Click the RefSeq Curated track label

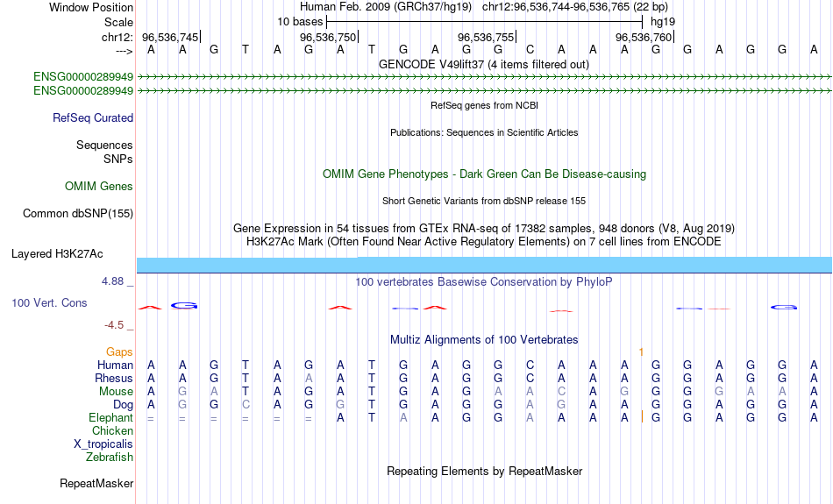coord(93,118)
